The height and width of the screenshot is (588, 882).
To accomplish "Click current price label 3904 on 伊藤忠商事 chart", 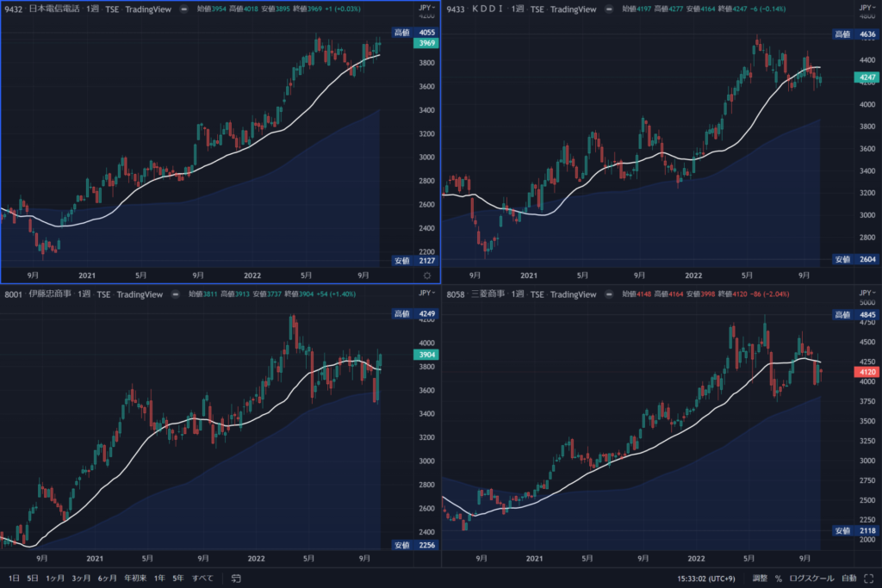I will pos(426,355).
